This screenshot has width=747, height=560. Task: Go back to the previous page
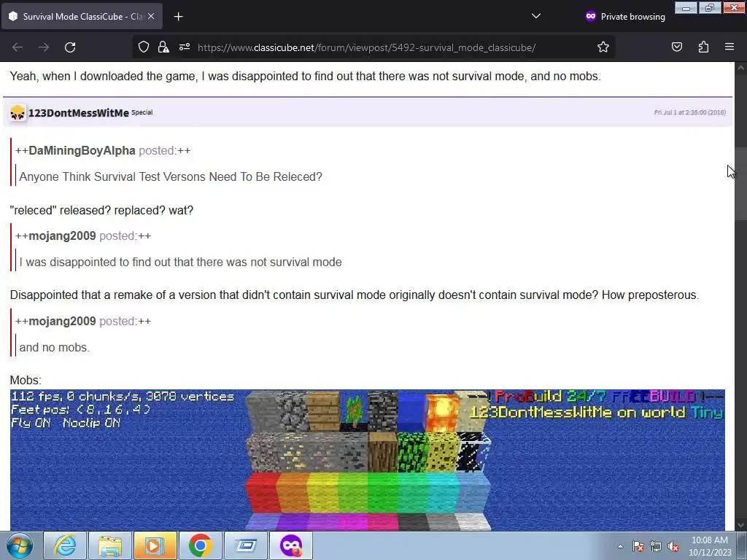click(18, 47)
